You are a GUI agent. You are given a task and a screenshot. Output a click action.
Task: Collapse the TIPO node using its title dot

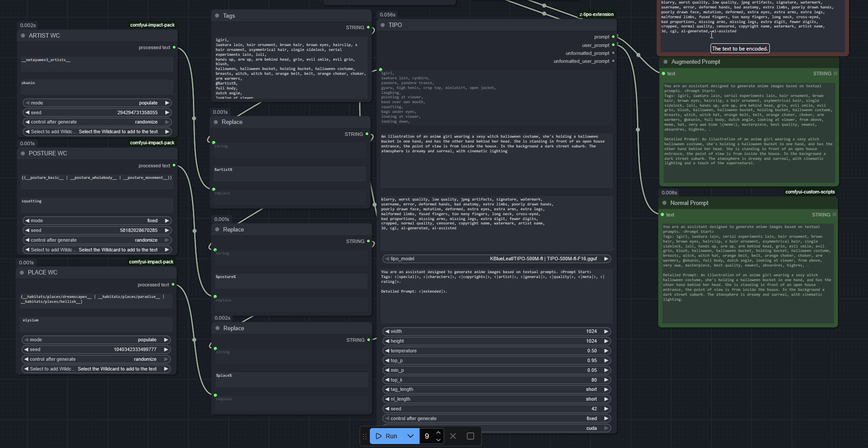tap(383, 25)
